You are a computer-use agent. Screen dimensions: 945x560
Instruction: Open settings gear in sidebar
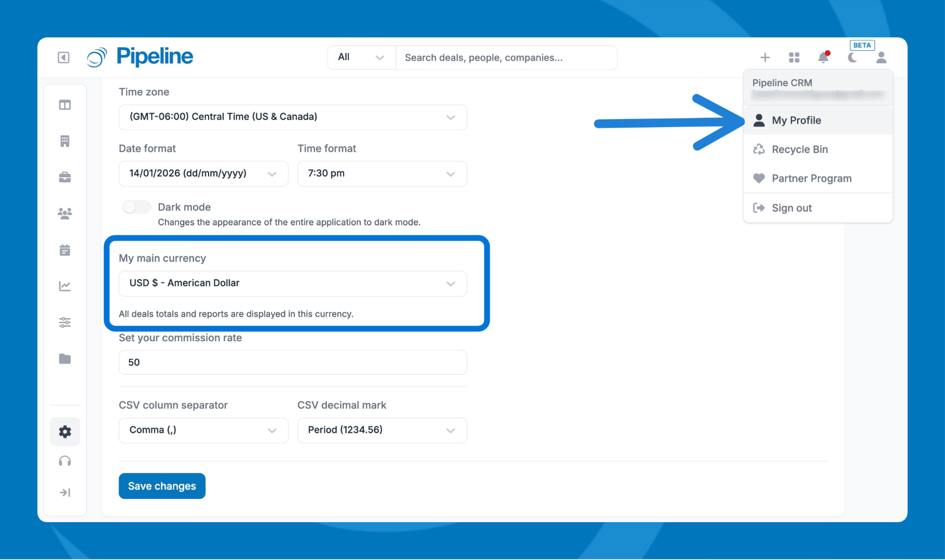(65, 431)
